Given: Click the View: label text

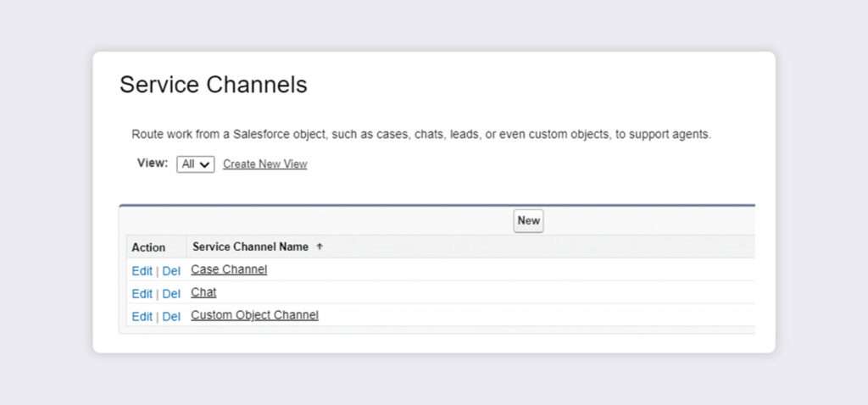Looking at the screenshot, I should tap(153, 164).
